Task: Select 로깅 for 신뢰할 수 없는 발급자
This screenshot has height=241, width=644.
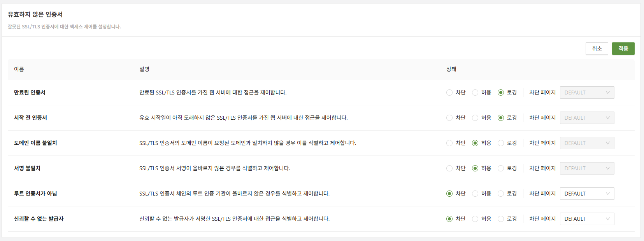Action: pyautogui.click(x=501, y=219)
